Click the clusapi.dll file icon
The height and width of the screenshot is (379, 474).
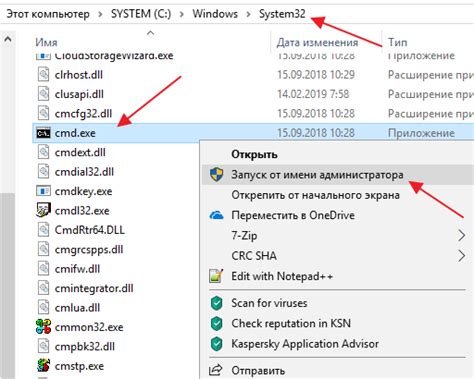click(43, 94)
